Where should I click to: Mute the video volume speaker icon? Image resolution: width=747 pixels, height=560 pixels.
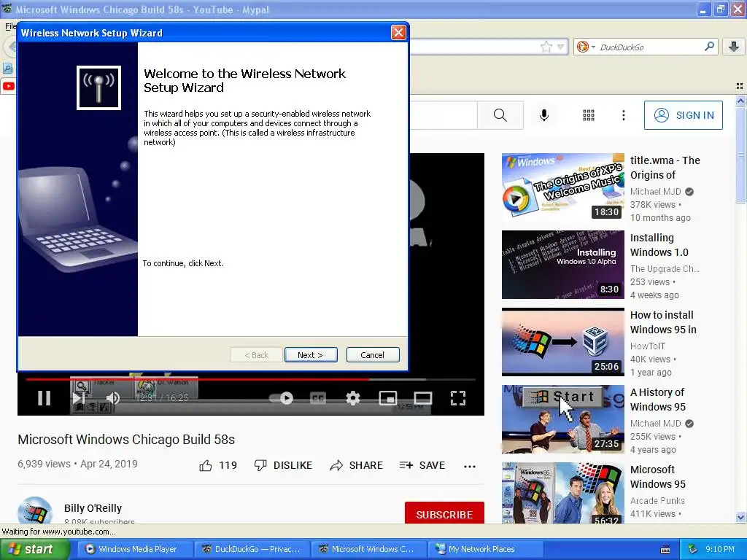[113, 398]
